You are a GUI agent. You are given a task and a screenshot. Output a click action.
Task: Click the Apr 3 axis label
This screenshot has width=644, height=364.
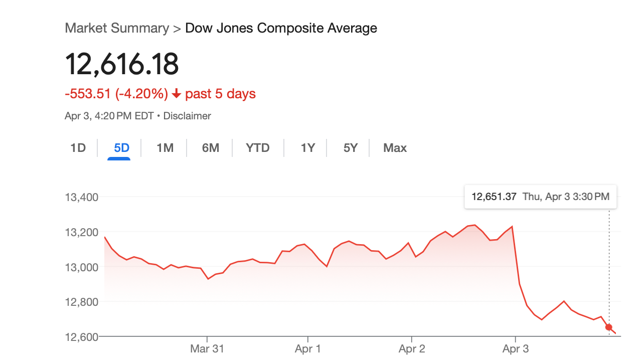(x=515, y=348)
